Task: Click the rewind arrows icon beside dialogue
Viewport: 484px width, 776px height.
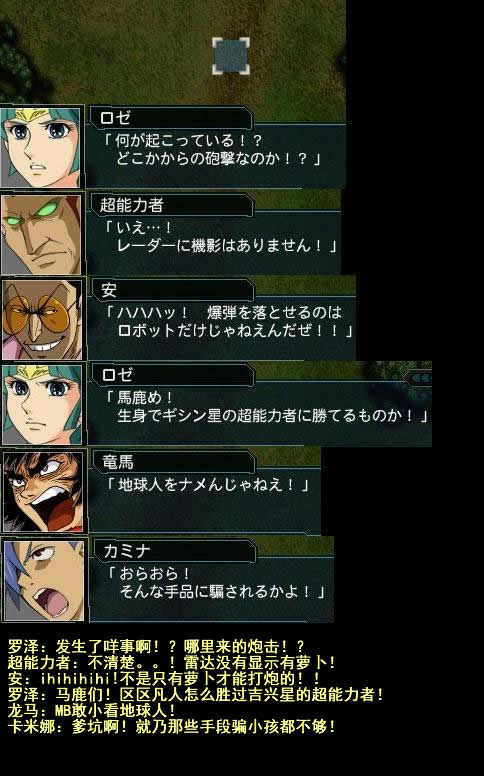Action: (x=419, y=378)
